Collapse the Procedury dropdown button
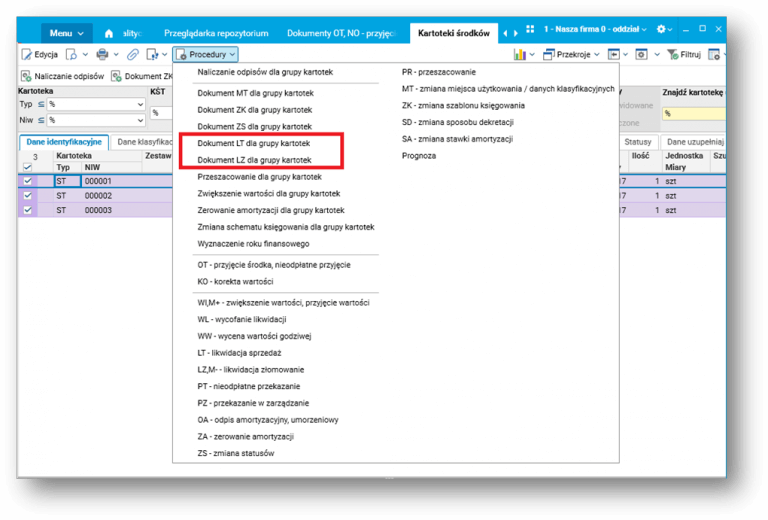The height and width of the screenshot is (520, 768). pyautogui.click(x=206, y=54)
